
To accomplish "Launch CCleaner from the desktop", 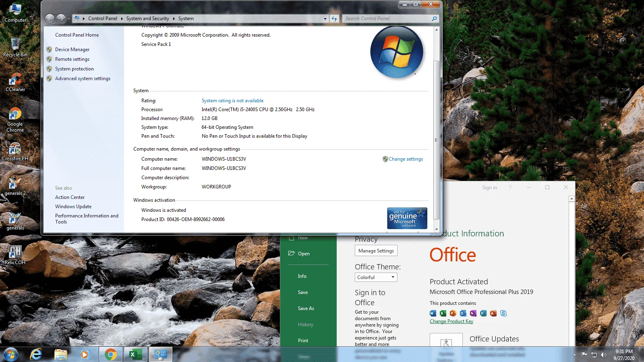I will click(15, 82).
